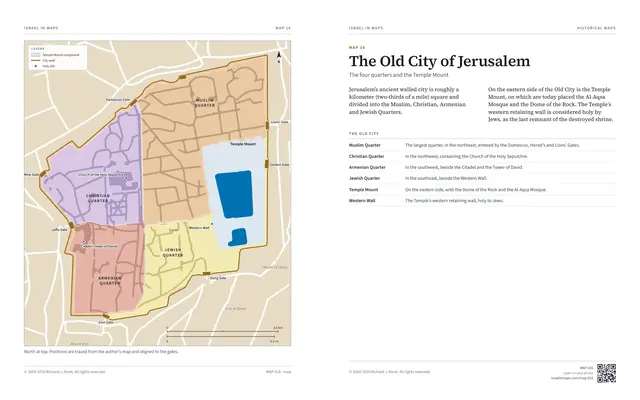Click the 'Damascus Gate' text label
The width and height of the screenshot is (640, 400).
tap(118, 100)
